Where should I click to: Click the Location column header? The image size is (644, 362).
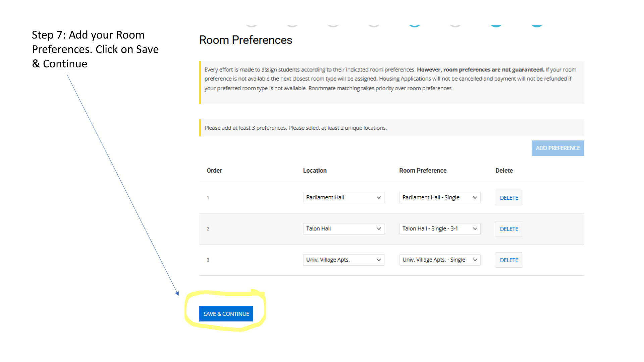[x=315, y=171]
